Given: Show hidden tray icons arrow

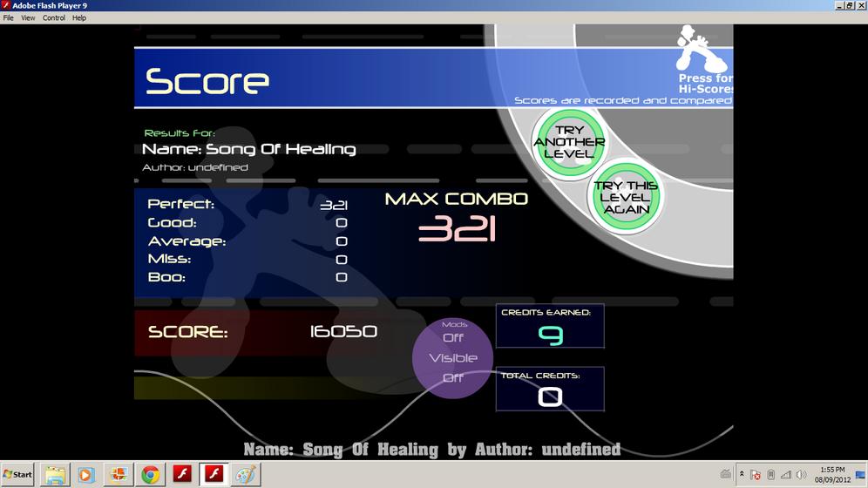Looking at the screenshot, I should coord(742,474).
